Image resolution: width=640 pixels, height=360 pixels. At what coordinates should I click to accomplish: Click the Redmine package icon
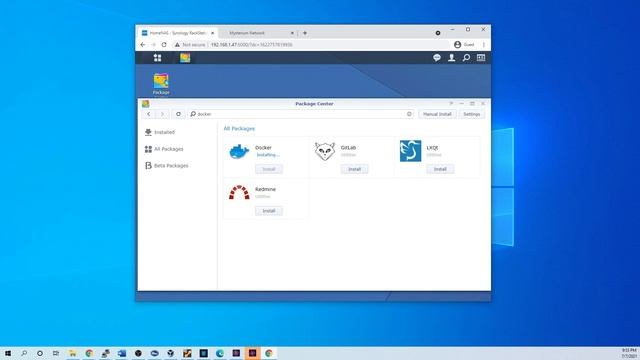tap(239, 193)
